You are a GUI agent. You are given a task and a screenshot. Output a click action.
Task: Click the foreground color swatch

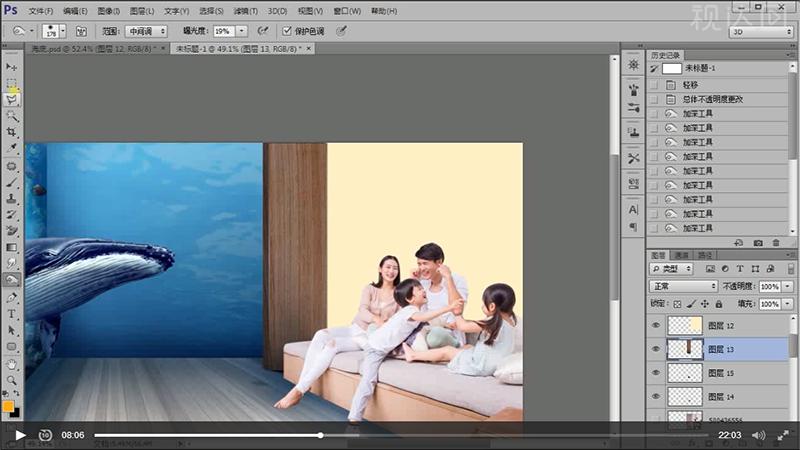(x=8, y=407)
